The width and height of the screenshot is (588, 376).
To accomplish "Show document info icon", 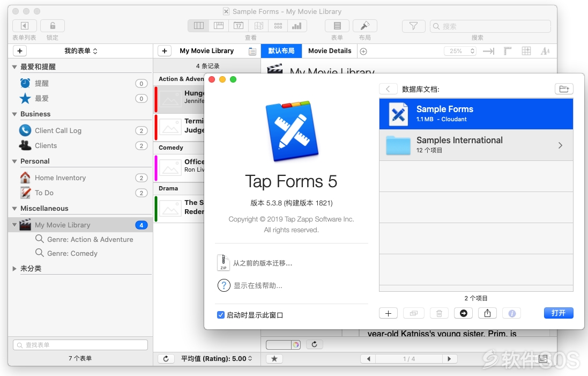I will 512,313.
